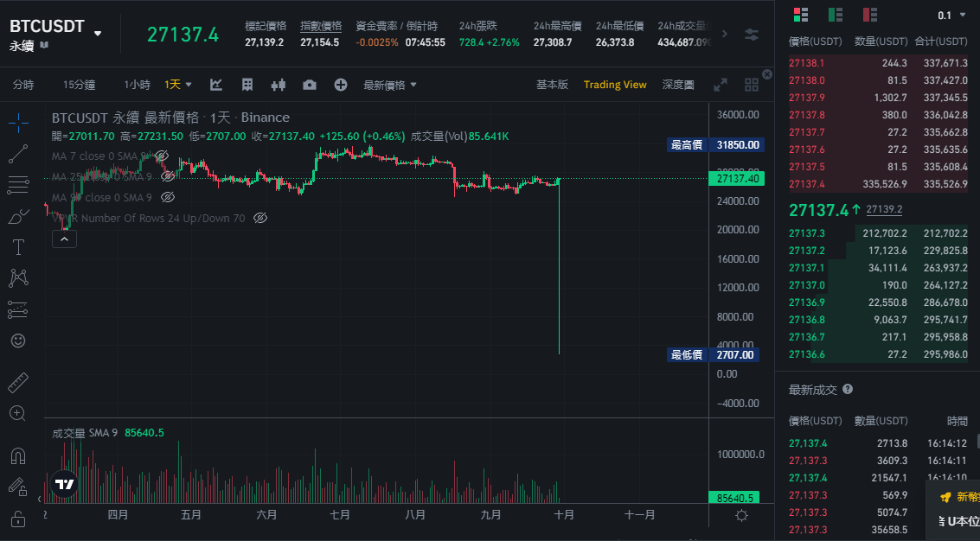
Task: Select the brush drawing tool
Action: [18, 216]
